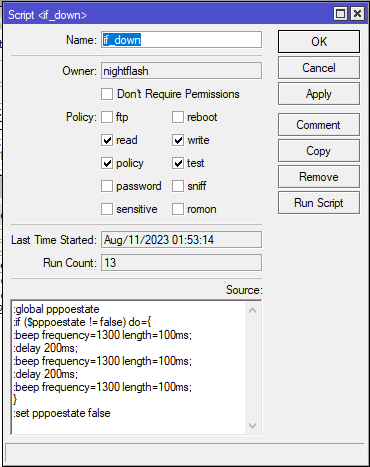Screen dimensions: 370x467
Task: Click the first beep frequency=1300 line
Action: coord(103,335)
